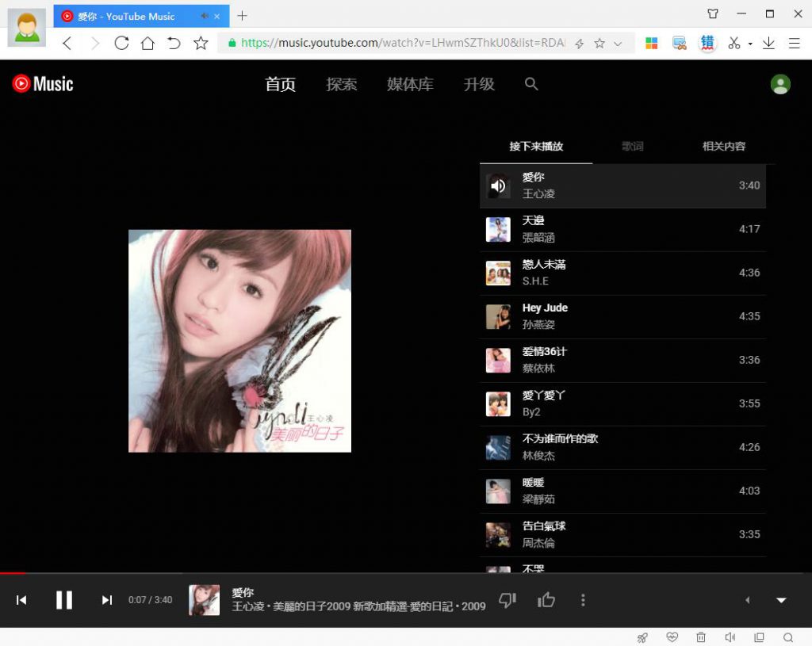Click the small album thumbnail in player bar
Viewport: 812px width, 646px height.
point(204,600)
